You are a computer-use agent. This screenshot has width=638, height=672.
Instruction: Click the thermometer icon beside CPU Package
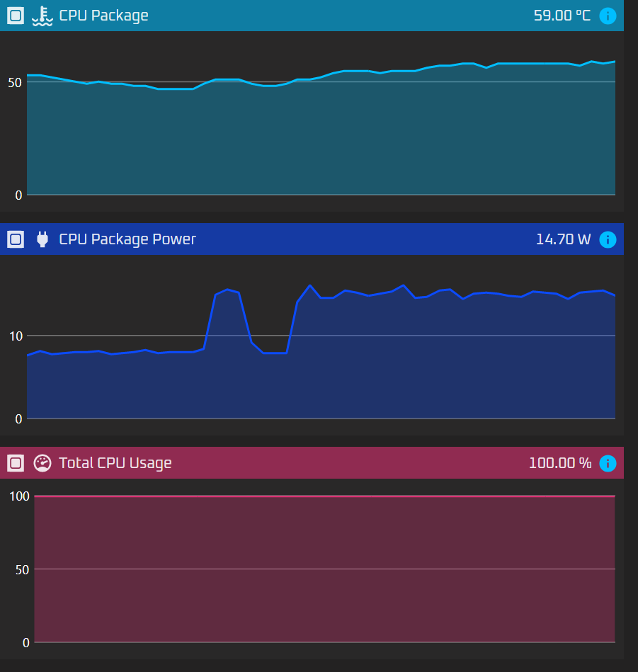[x=42, y=16]
